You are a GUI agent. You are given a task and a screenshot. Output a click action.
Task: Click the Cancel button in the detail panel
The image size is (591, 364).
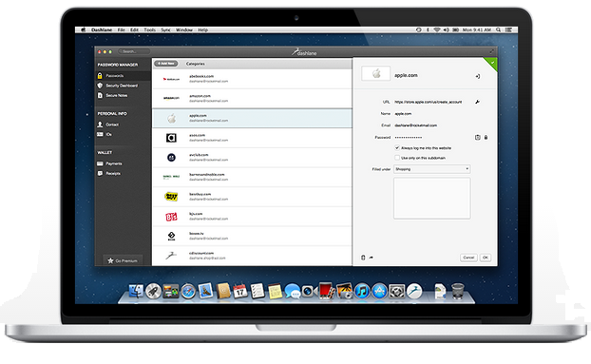pyautogui.click(x=468, y=258)
